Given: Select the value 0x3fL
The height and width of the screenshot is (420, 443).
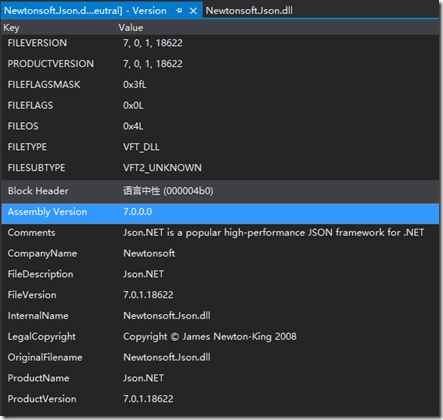Looking at the screenshot, I should point(135,85).
